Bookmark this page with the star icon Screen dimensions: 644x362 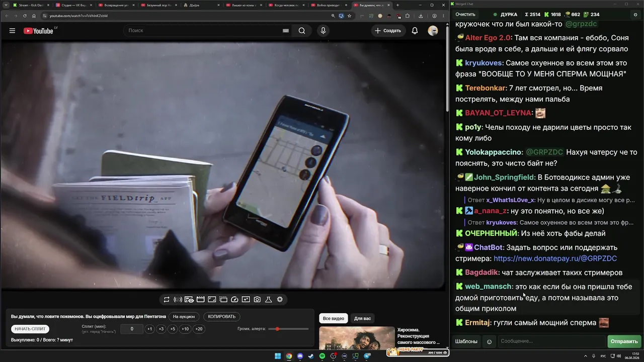click(349, 16)
